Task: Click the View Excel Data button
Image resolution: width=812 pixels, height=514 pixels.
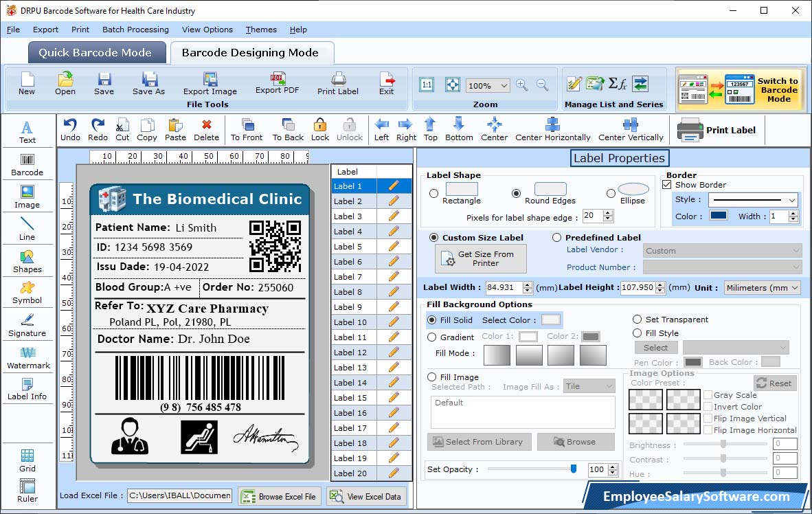Action: pos(367,496)
